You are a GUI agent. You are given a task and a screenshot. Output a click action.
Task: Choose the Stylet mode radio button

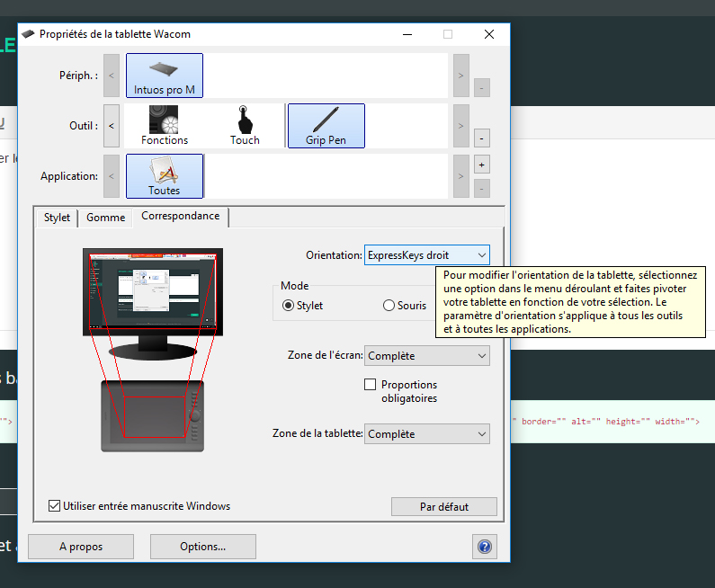click(289, 306)
